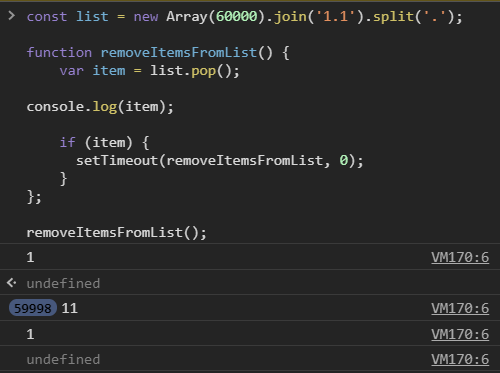Click the last logged 'undefined' output

[63, 359]
